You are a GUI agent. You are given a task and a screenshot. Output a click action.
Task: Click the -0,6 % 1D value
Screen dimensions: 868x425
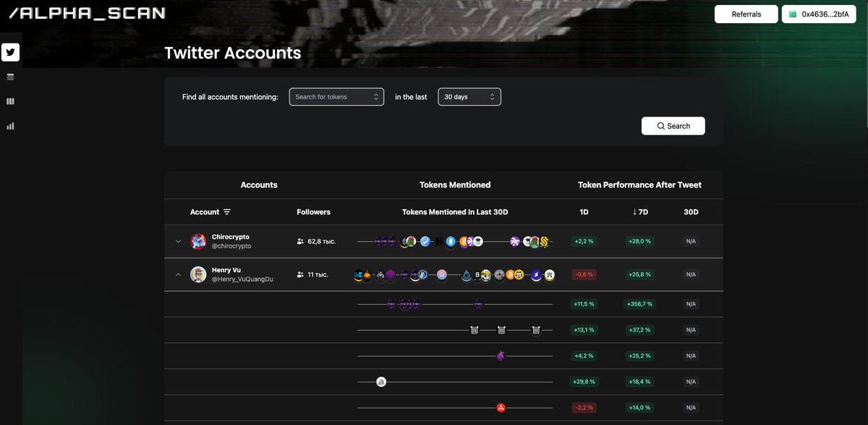pos(584,274)
